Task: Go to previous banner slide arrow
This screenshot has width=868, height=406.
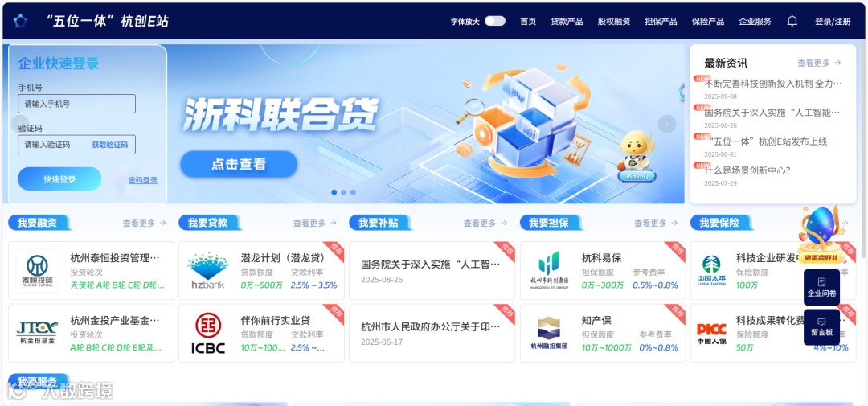Action: coord(20,124)
